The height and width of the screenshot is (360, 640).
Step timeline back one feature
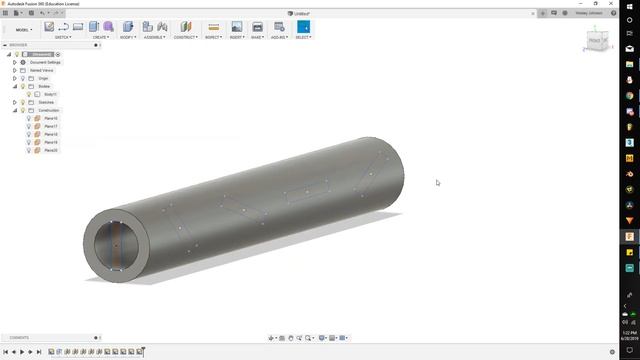(x=14, y=352)
